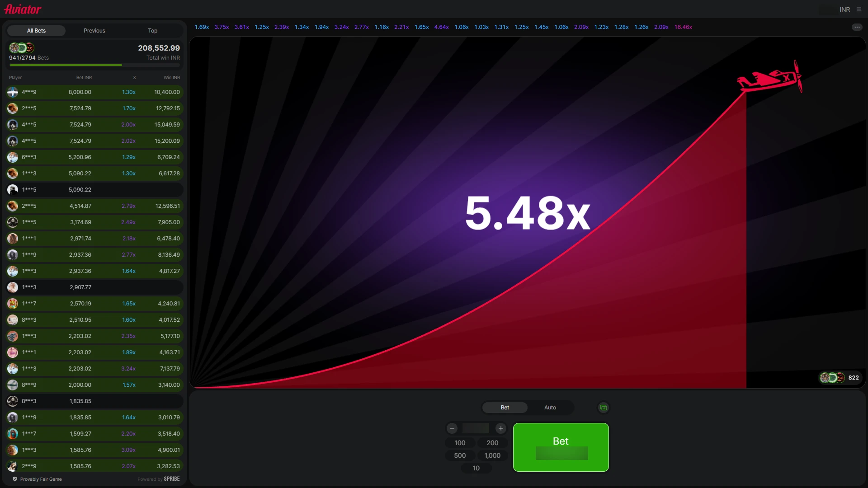
Task: Open the hamburger menu next to INR
Action: pos(858,9)
